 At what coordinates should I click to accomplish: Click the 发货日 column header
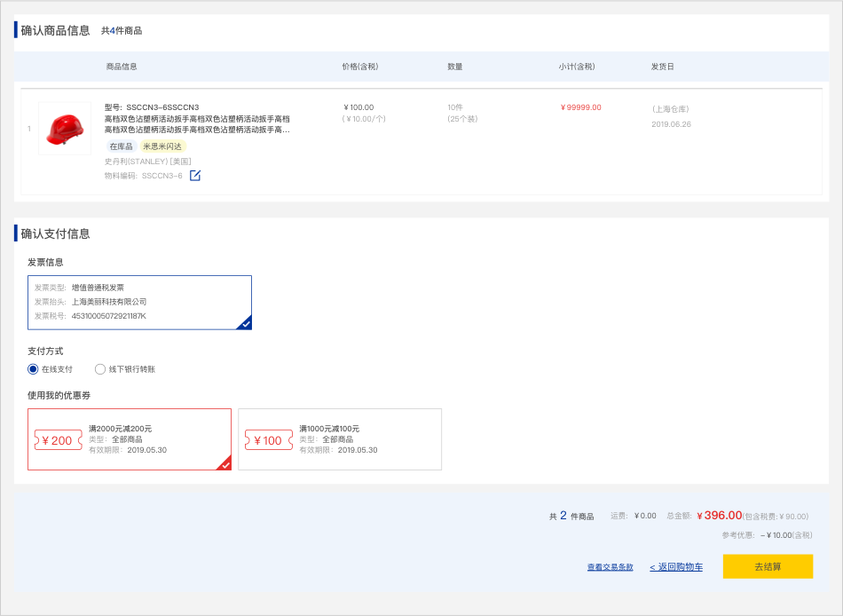point(662,67)
